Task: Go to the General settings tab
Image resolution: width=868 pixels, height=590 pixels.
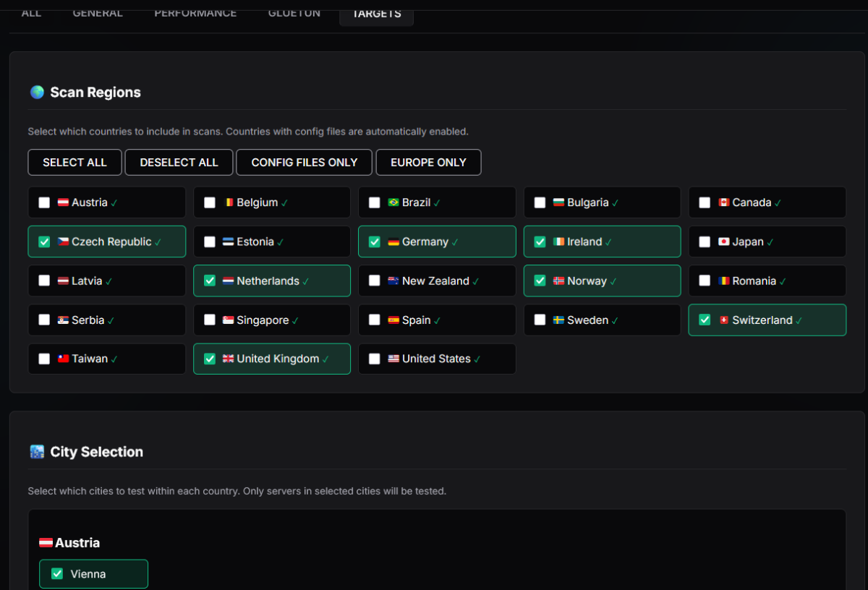Action: pos(98,13)
